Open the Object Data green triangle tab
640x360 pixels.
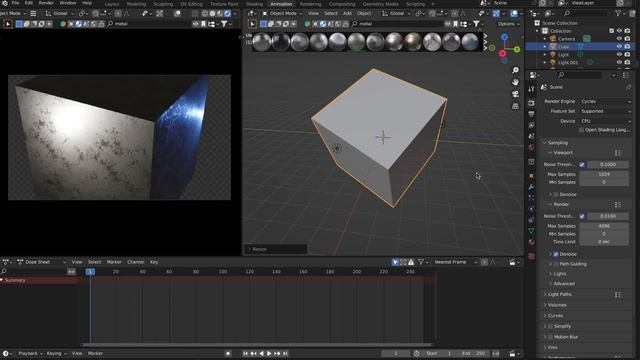pos(531,231)
